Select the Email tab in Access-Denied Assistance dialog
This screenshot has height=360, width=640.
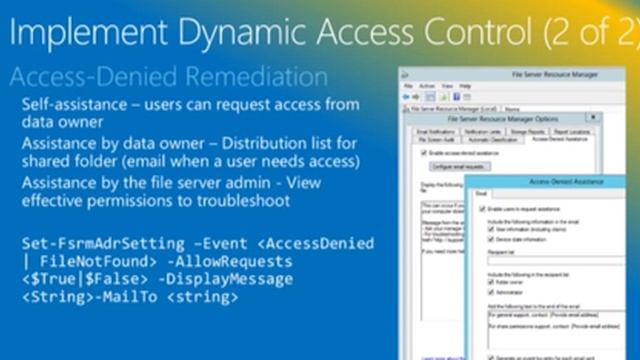[x=482, y=193]
